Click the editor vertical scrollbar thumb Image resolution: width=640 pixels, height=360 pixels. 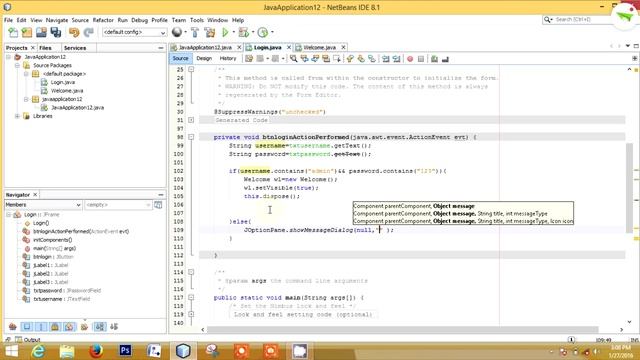click(629, 189)
